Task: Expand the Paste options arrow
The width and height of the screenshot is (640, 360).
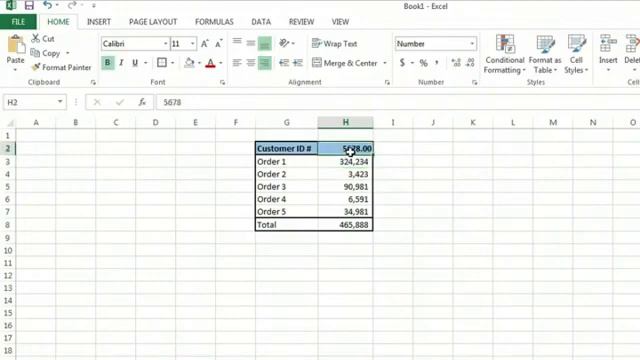Action: tap(15, 69)
